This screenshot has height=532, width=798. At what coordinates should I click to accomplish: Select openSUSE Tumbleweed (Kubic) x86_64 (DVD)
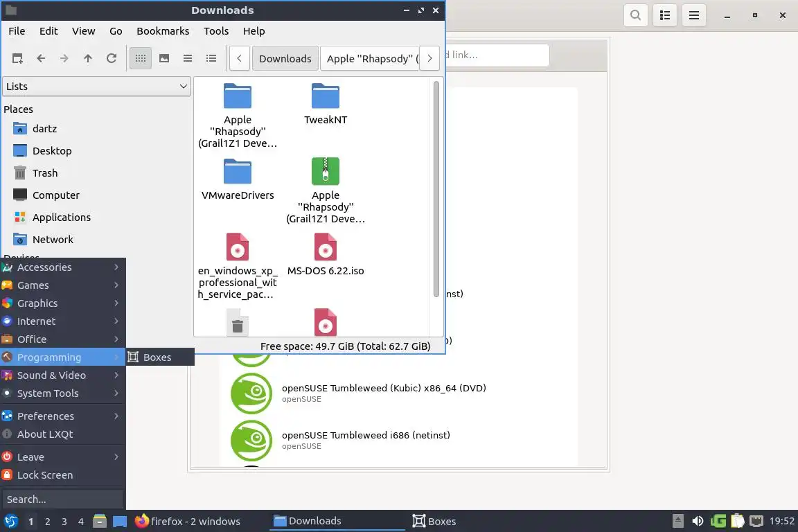pyautogui.click(x=399, y=393)
